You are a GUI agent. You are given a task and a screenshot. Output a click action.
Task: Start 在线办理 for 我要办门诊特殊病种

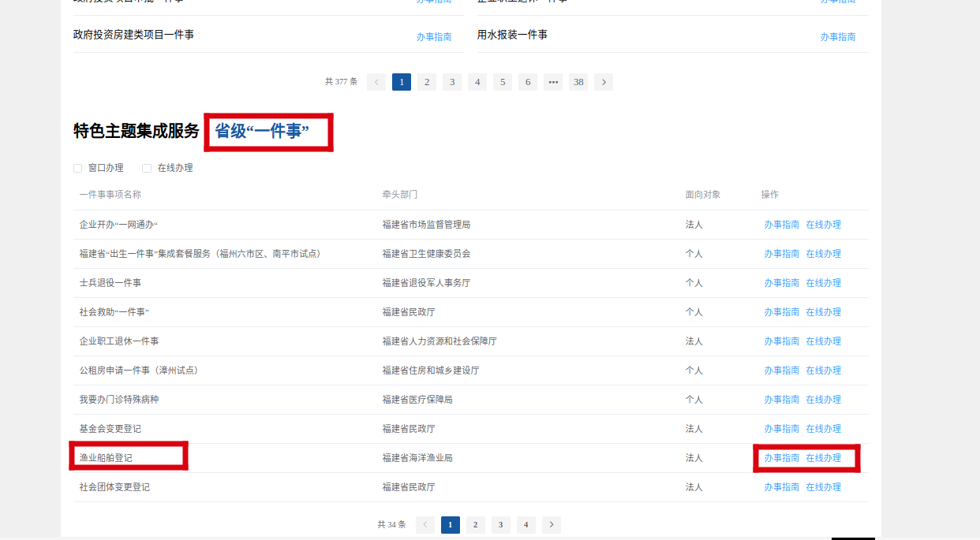click(824, 400)
